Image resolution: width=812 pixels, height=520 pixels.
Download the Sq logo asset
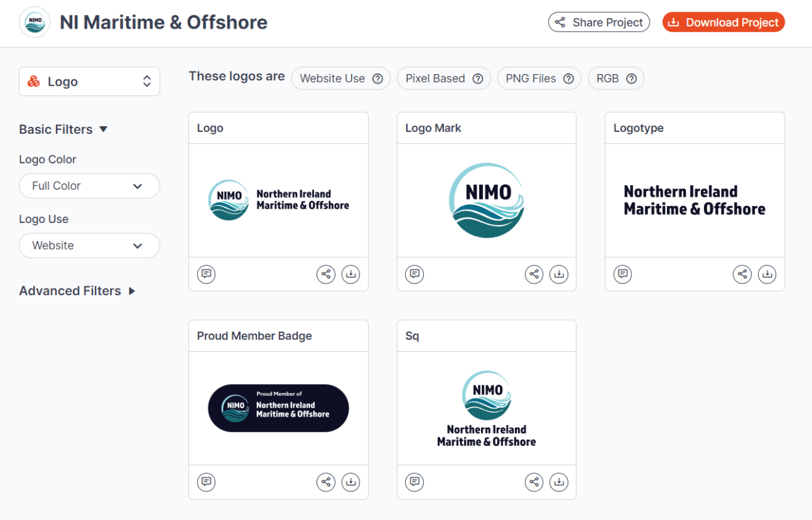pyautogui.click(x=558, y=482)
